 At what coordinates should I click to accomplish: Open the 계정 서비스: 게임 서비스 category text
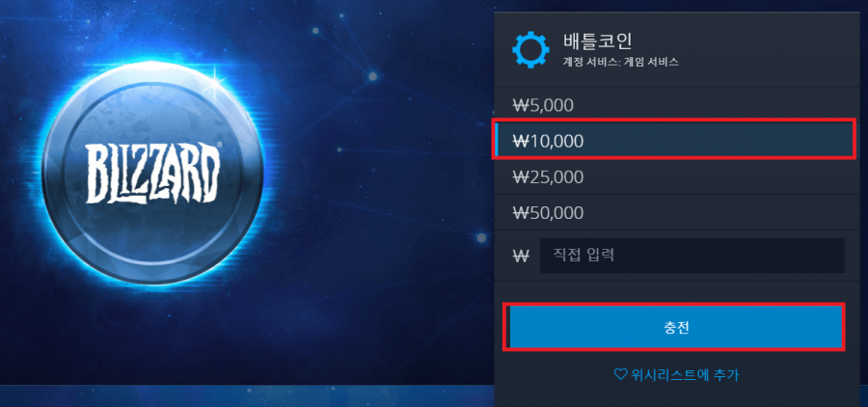(x=620, y=63)
